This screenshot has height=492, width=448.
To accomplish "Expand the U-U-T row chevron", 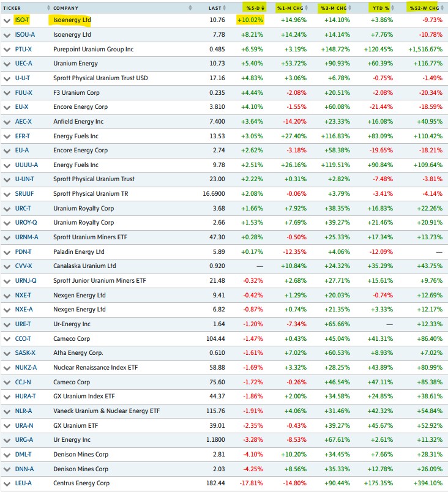I will point(7,79).
